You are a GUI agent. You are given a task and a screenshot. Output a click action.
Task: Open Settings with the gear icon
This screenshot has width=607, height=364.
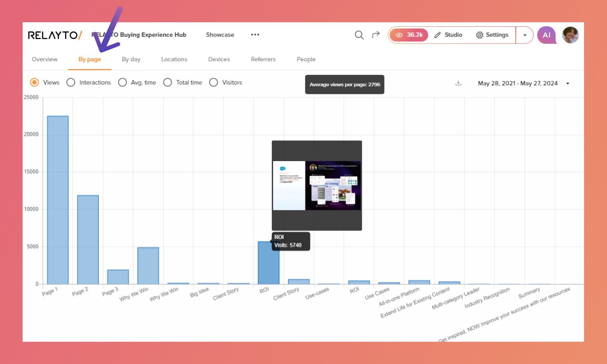[x=492, y=35]
